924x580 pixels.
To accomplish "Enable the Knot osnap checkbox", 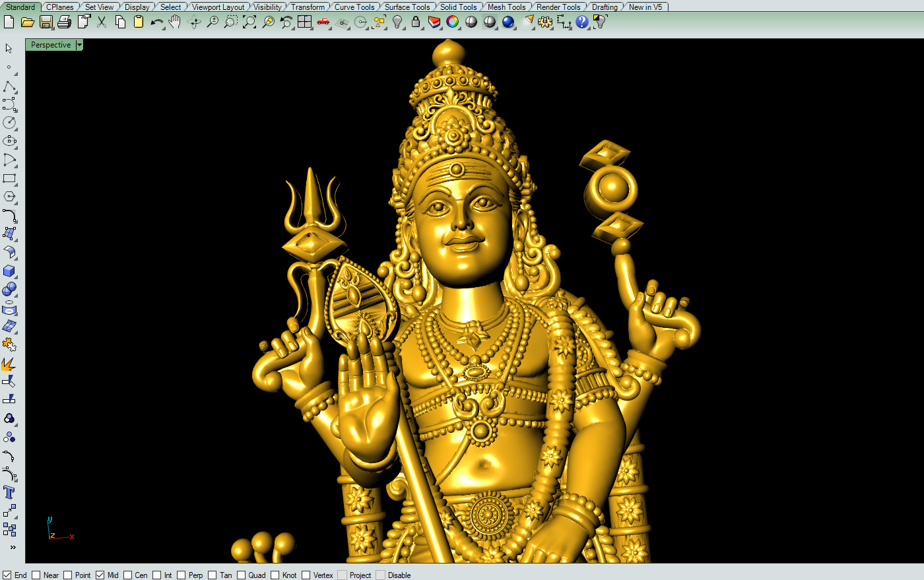I will [275, 575].
